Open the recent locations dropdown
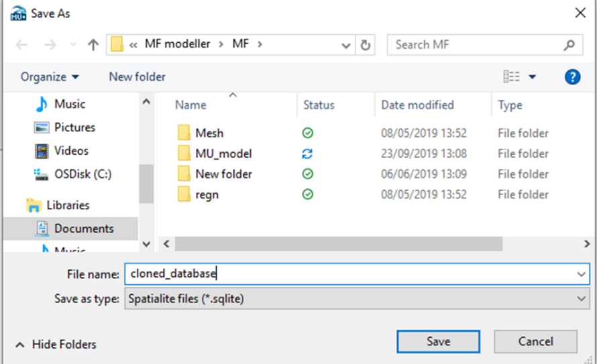Image resolution: width=597 pixels, height=364 pixels. pos(73,45)
